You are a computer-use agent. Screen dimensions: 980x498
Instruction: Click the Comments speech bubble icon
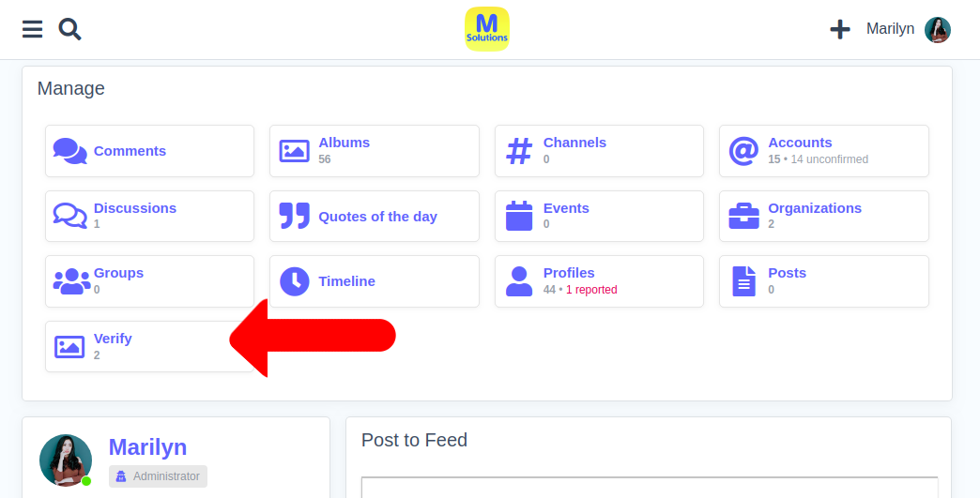[69, 151]
